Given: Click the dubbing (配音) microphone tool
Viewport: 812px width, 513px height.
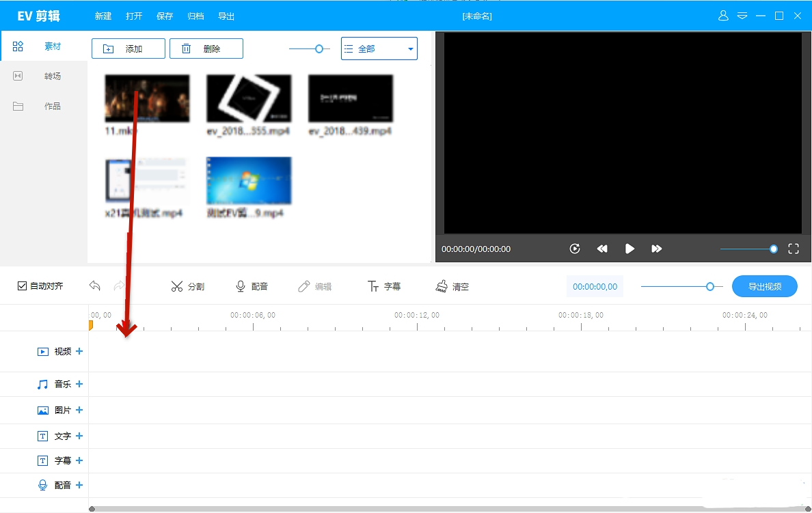Looking at the screenshot, I should 241,286.
